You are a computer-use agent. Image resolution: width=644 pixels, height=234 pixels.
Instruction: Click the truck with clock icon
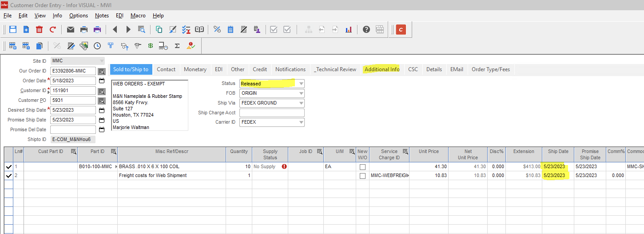(163, 45)
